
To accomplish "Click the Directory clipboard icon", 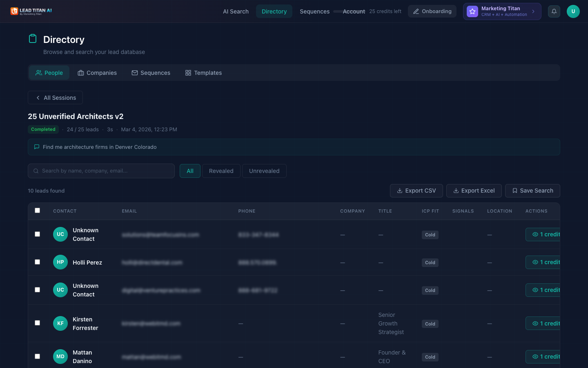I will (x=33, y=39).
